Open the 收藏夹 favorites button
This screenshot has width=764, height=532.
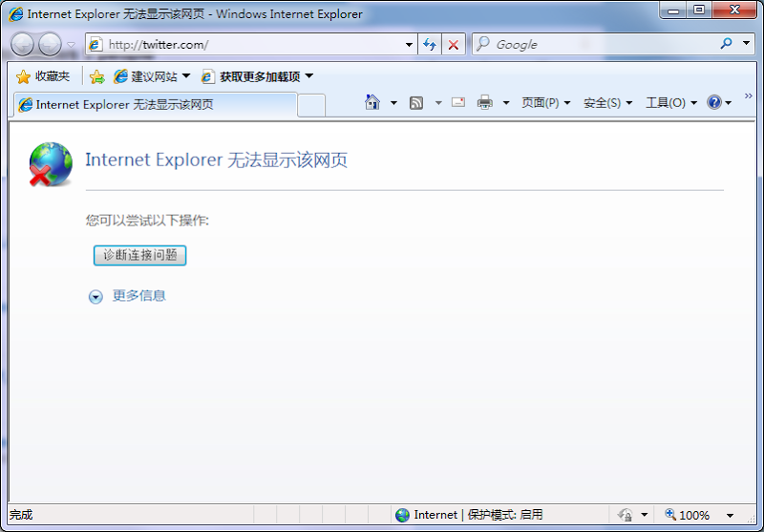[x=43, y=76]
